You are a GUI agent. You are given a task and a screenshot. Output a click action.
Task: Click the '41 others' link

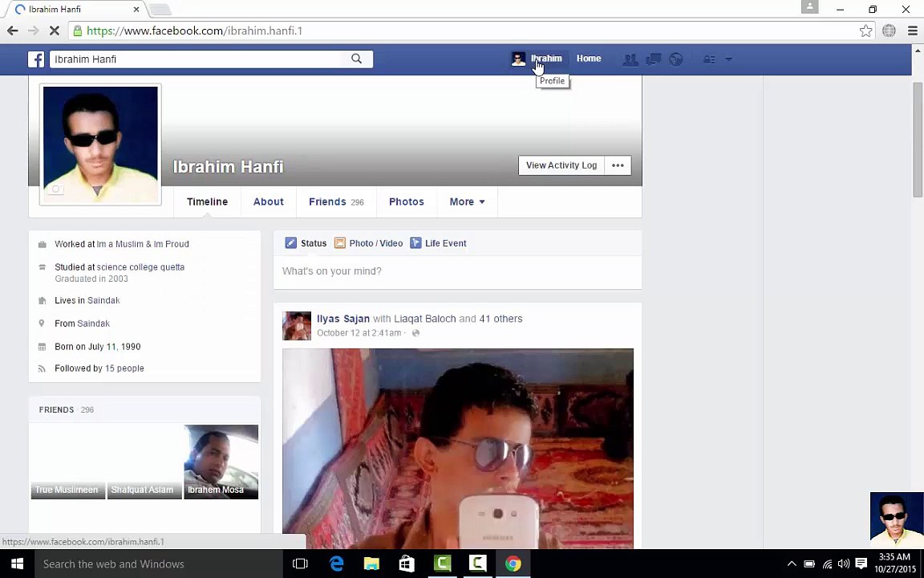coord(500,319)
